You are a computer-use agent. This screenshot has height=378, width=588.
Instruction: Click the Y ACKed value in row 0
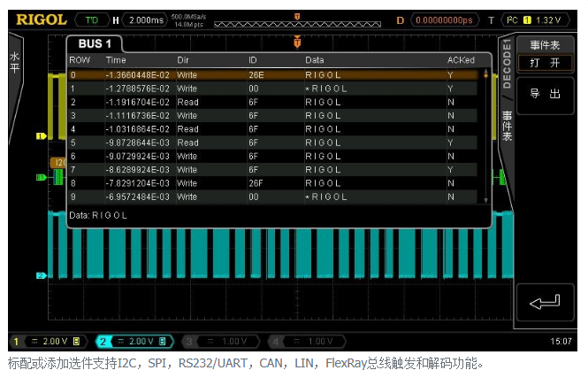[x=450, y=75]
